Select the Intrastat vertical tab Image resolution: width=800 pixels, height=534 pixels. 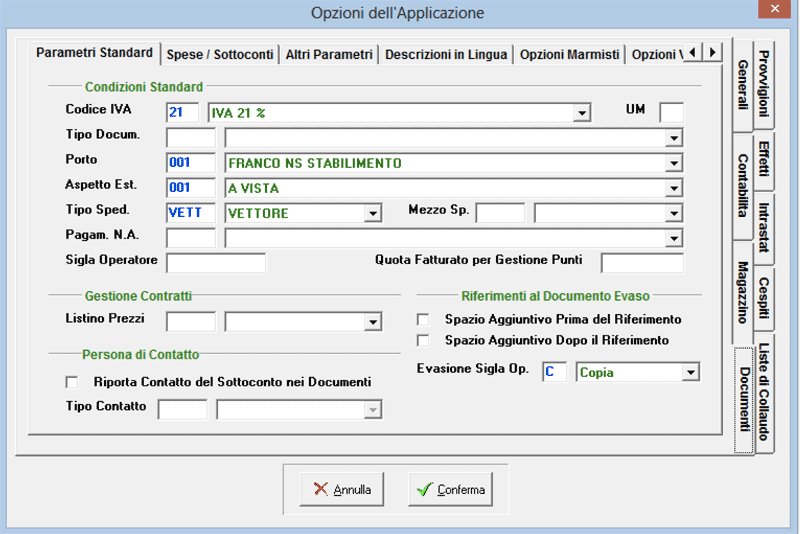[x=764, y=228]
